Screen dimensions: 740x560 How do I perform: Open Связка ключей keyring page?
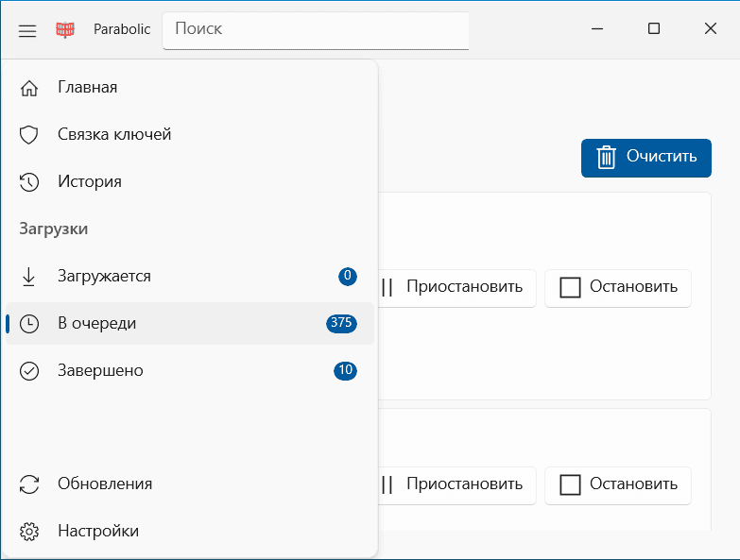tap(113, 135)
